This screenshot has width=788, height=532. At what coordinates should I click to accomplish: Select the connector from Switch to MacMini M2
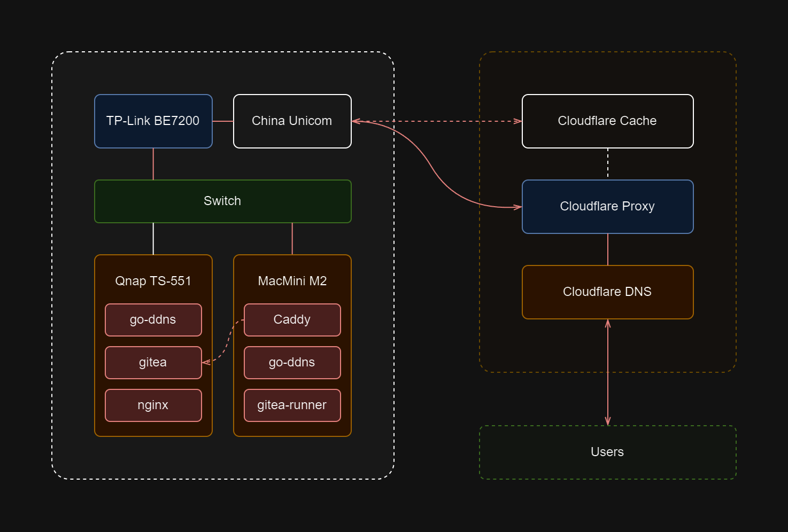pyautogui.click(x=292, y=239)
